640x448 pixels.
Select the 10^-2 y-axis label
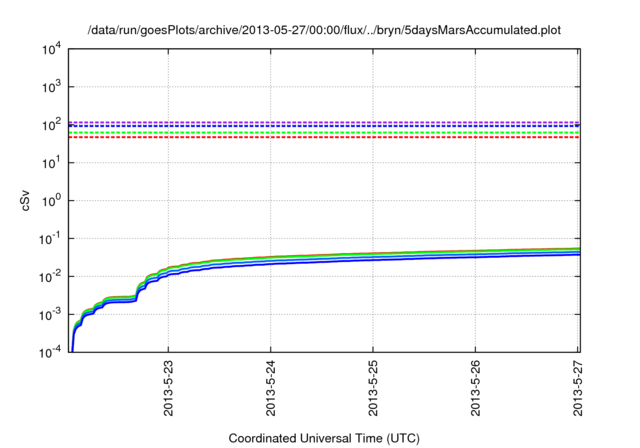tap(50, 277)
